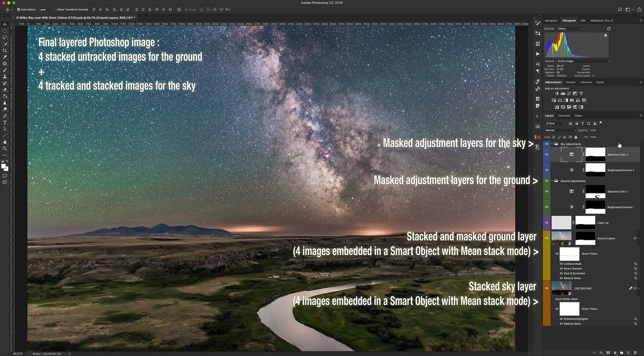The height and width of the screenshot is (356, 644).
Task: Open the History panel tab
Action: click(570, 82)
